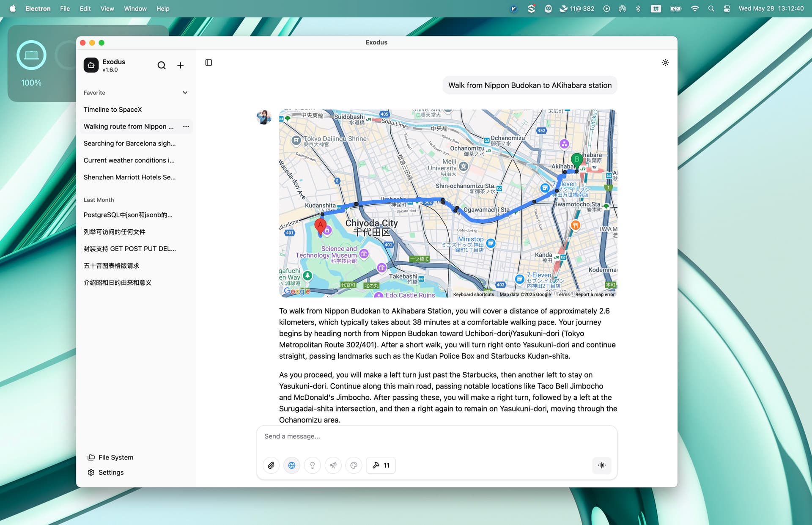Start a new chat with plus icon
Screen dimensions: 812x525
180,65
